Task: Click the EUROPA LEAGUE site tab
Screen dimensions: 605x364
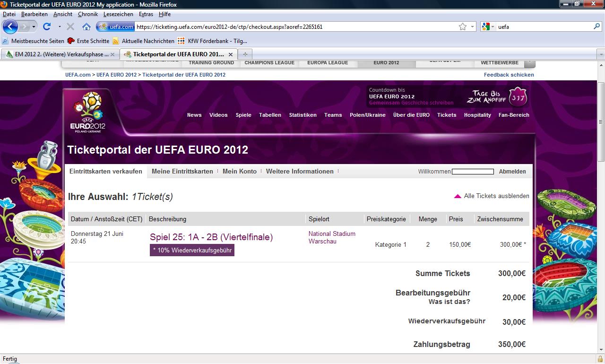Action: coord(328,62)
